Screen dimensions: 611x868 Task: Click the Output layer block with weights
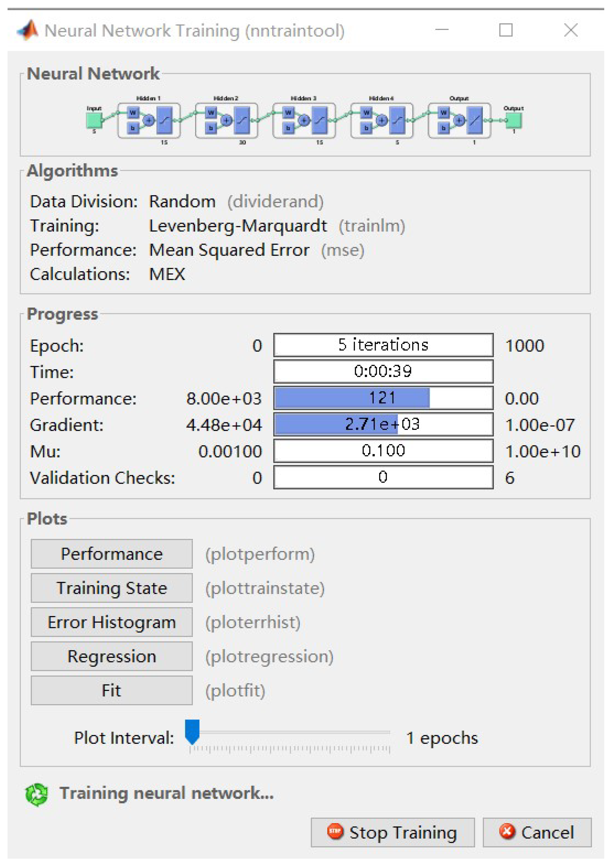pyautogui.click(x=459, y=120)
